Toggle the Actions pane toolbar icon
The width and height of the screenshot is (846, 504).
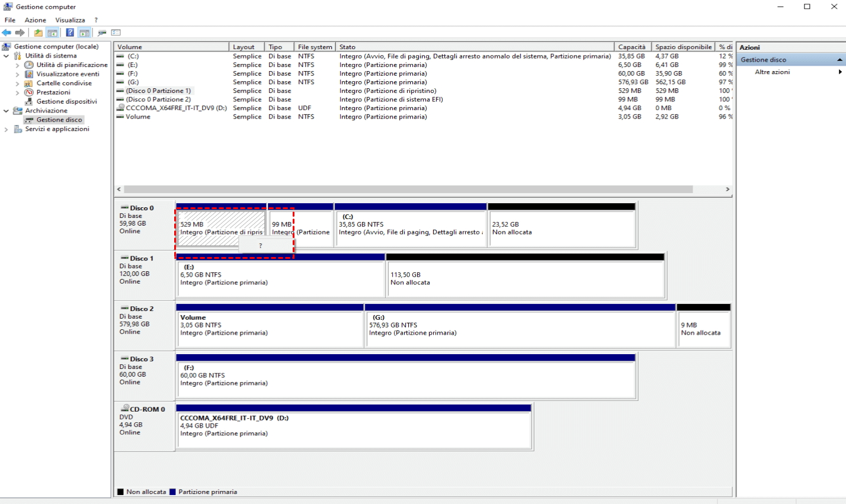[84, 33]
